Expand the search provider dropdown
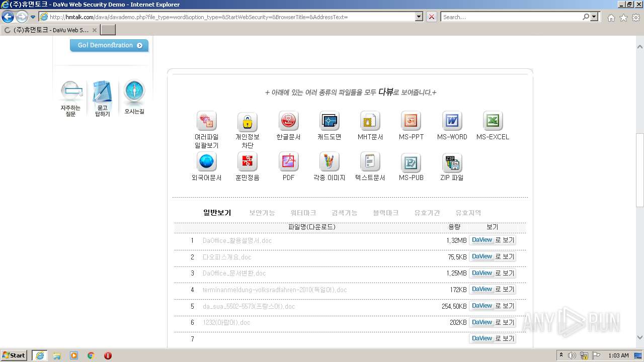The height and width of the screenshot is (362, 644). click(595, 17)
